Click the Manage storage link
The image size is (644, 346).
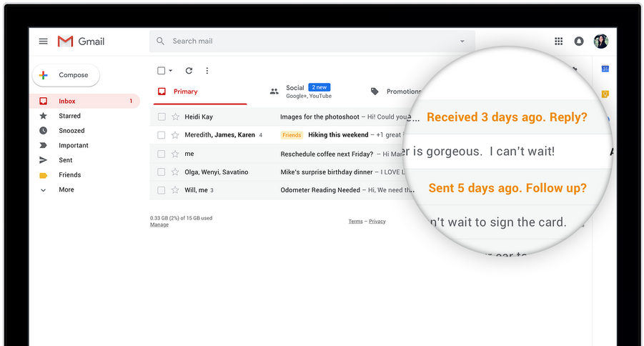(159, 224)
